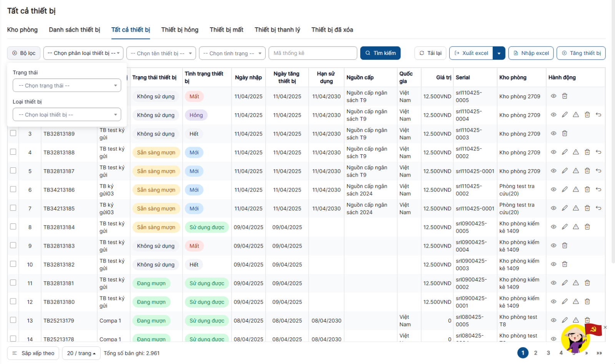Select the checkbox for device TB34213185

click(13, 208)
